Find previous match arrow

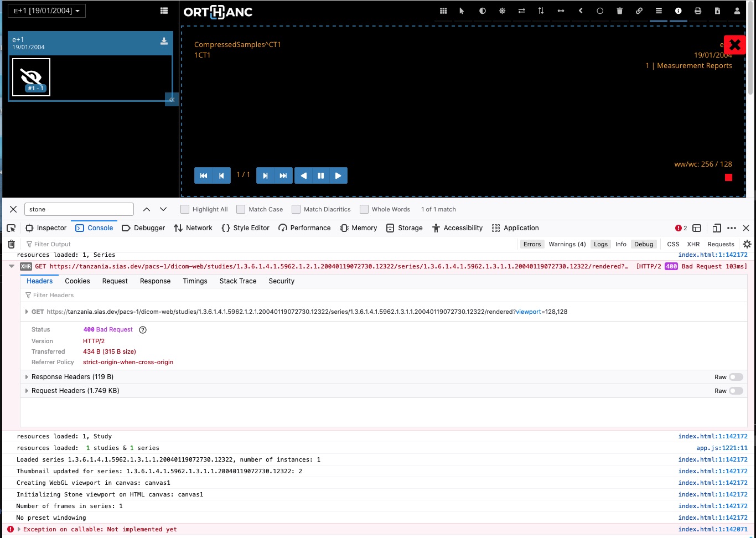(147, 209)
